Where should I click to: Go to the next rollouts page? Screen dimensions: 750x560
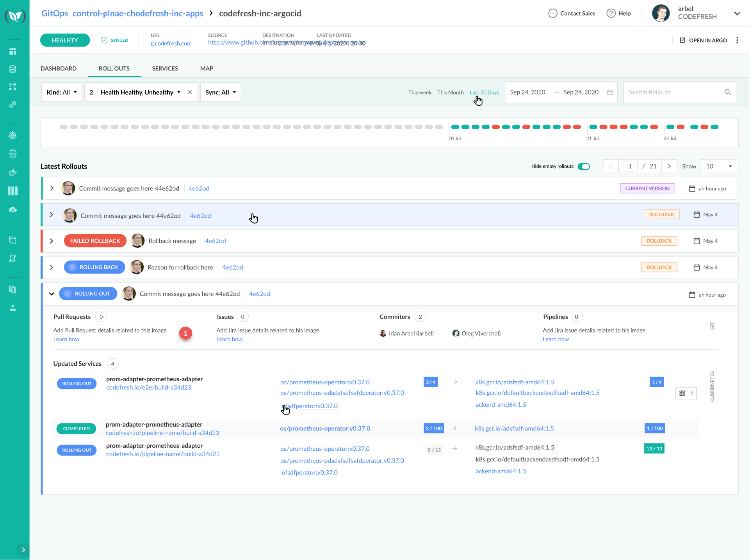pos(669,166)
